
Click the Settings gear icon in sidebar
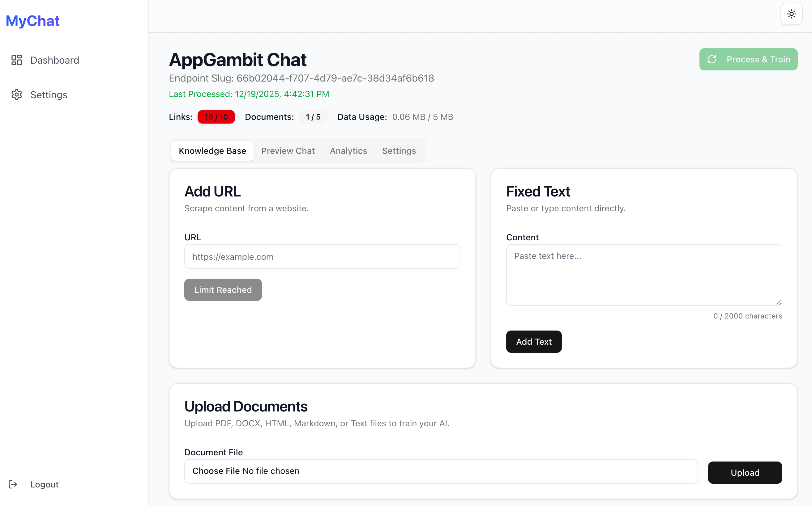(x=16, y=95)
